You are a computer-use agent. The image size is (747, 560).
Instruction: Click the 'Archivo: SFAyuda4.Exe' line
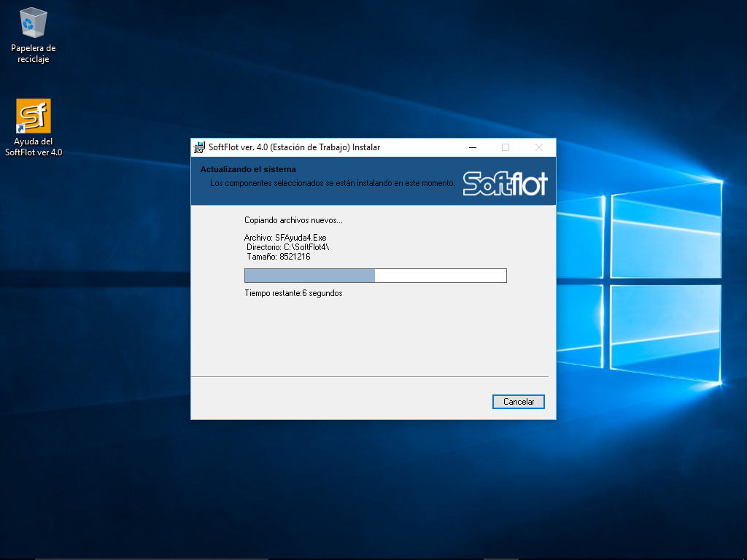tap(285, 238)
